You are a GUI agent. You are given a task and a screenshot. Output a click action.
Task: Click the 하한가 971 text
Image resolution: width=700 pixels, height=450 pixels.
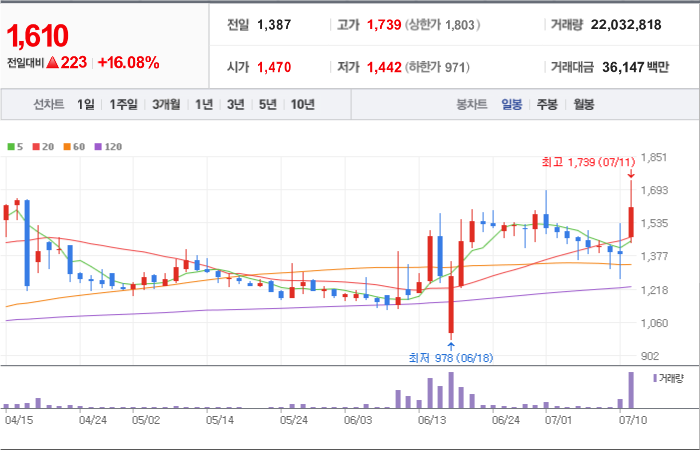click(437, 67)
